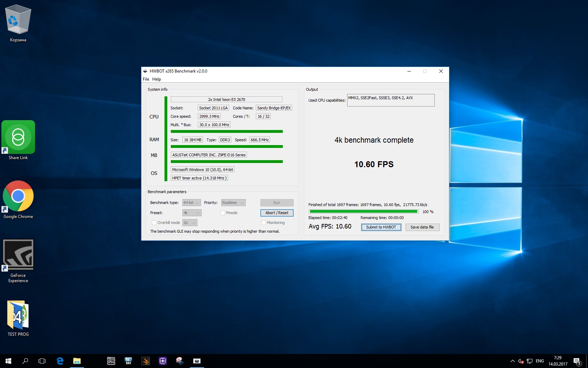Click the Used CPU capabilities text box
The width and height of the screenshot is (588, 368).
click(x=391, y=100)
